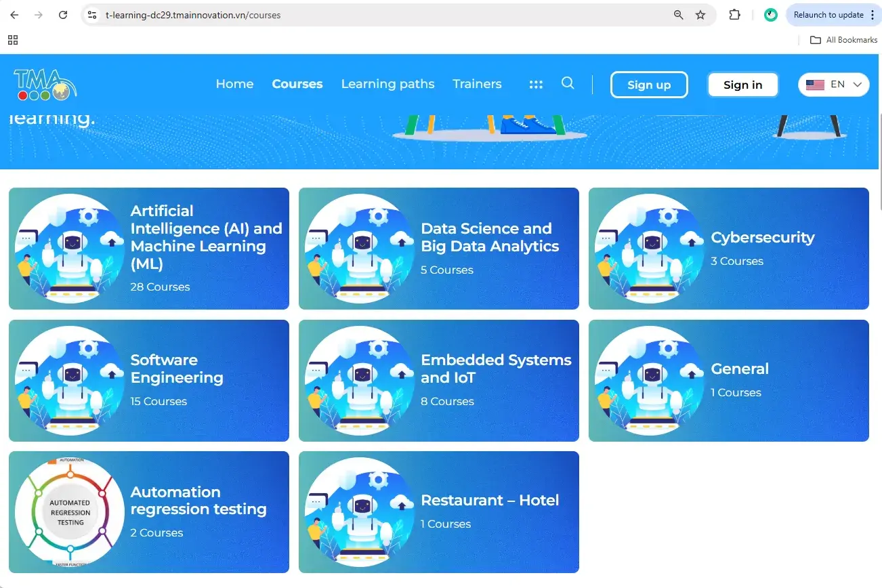
Task: Open the Automation regression testing title
Action: click(198, 500)
